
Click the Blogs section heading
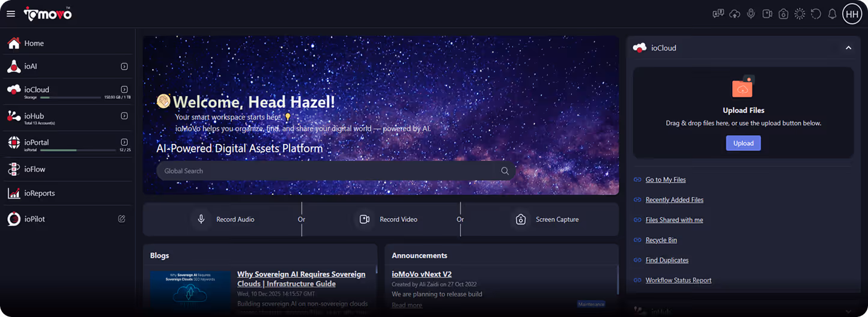[160, 255]
